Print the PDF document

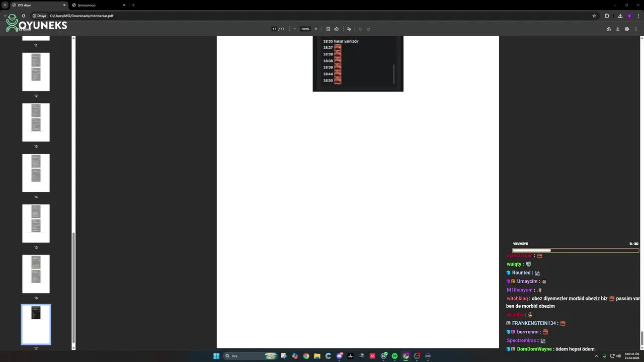tap(626, 29)
